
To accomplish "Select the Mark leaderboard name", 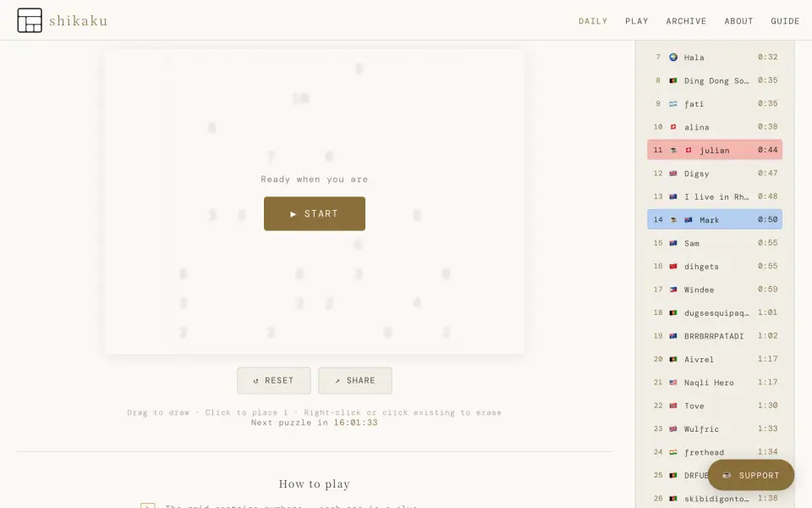I will (x=710, y=220).
